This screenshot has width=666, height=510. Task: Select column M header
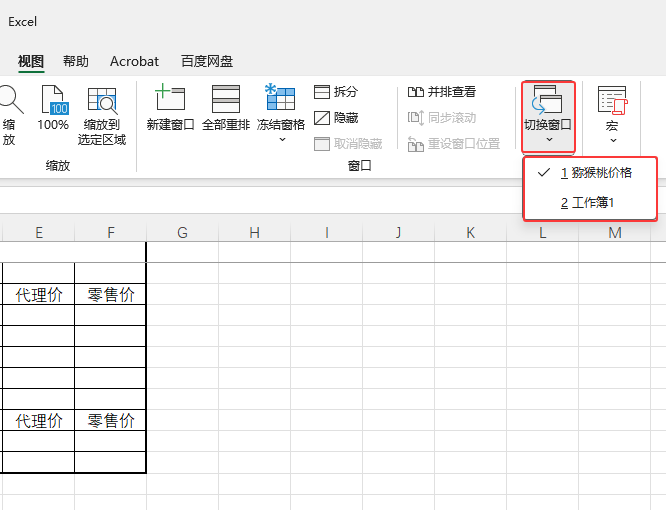click(x=615, y=233)
